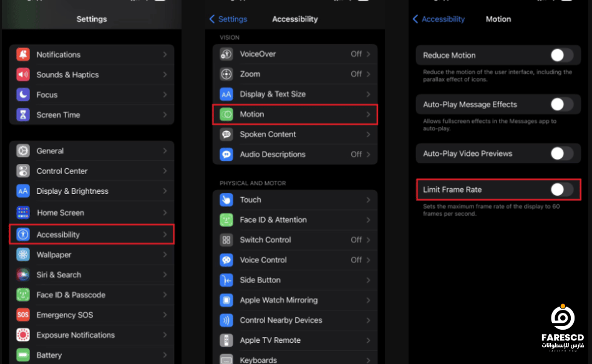Turn on Limit Frame Rate switch
Viewport: 592px width, 364px height.
(x=561, y=189)
